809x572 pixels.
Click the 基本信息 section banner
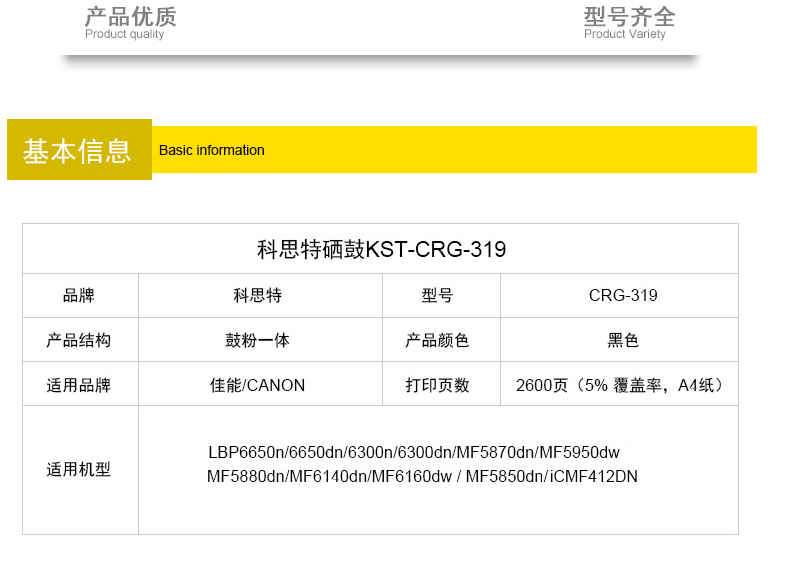[x=79, y=150]
